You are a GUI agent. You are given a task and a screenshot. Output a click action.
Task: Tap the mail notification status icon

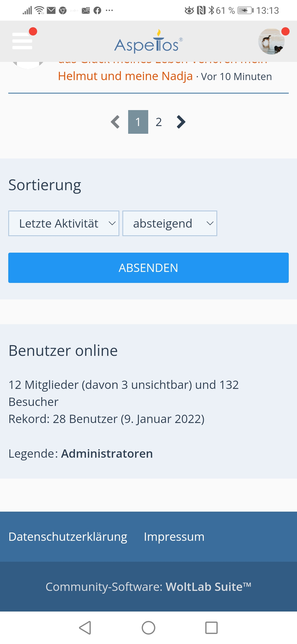51,10
